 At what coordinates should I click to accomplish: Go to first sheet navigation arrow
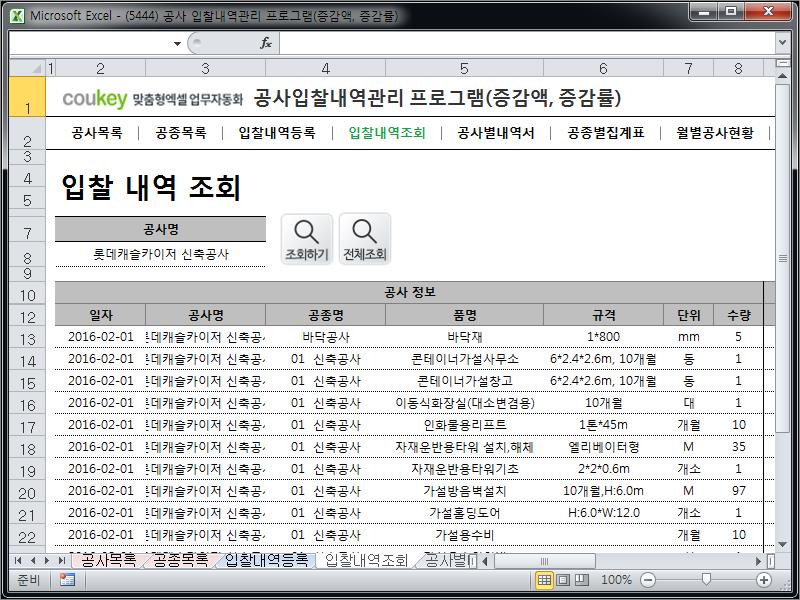coord(18,561)
